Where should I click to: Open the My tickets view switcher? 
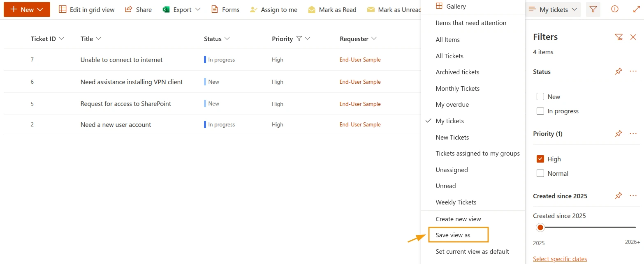[x=554, y=9]
